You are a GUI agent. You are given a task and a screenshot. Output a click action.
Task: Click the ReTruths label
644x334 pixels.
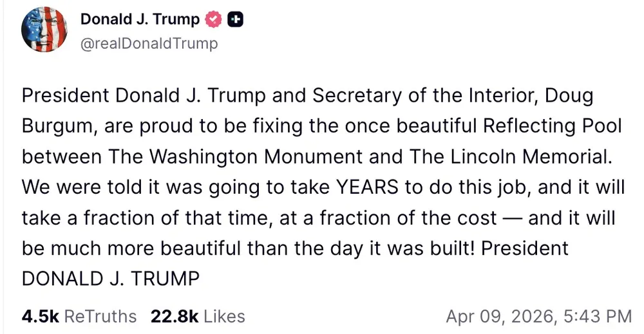(100, 316)
